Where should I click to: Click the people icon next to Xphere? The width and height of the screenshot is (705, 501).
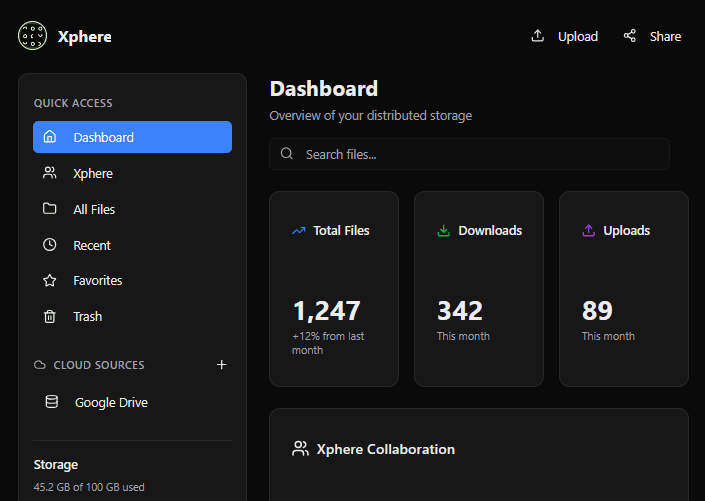[x=49, y=173]
